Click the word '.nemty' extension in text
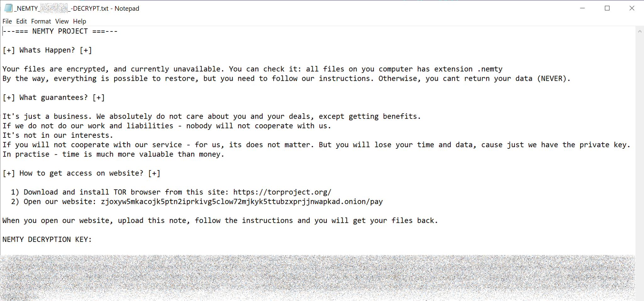Image resolution: width=644 pixels, height=301 pixels. (x=490, y=69)
